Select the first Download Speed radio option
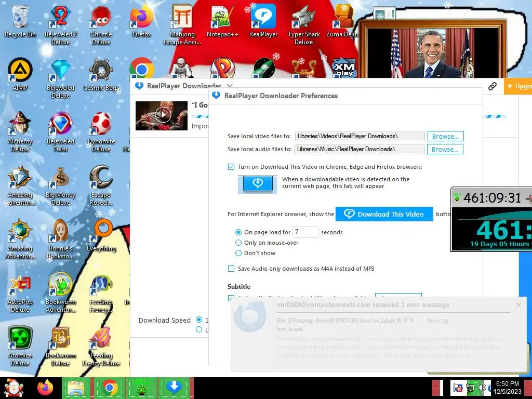The image size is (532, 399). 199,320
